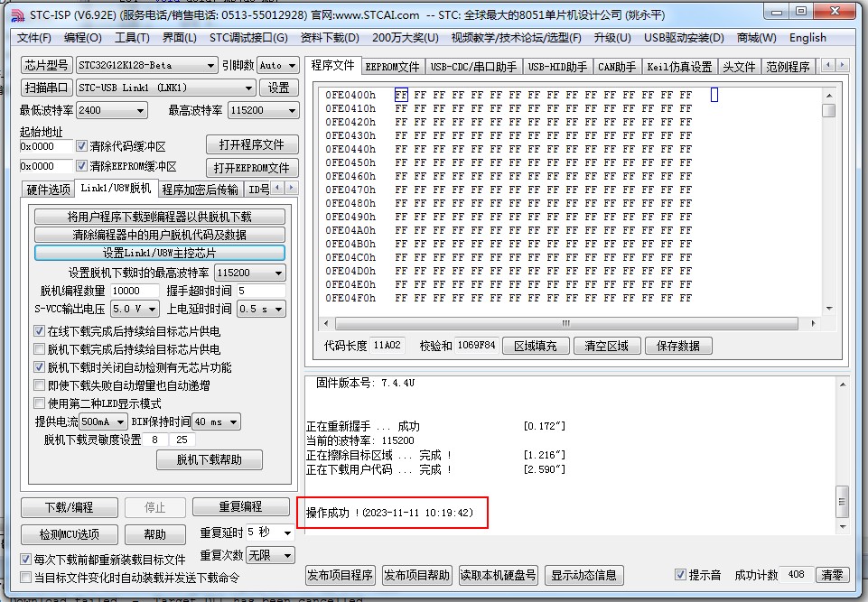Click left arrow beside ID号 tab

278,188
